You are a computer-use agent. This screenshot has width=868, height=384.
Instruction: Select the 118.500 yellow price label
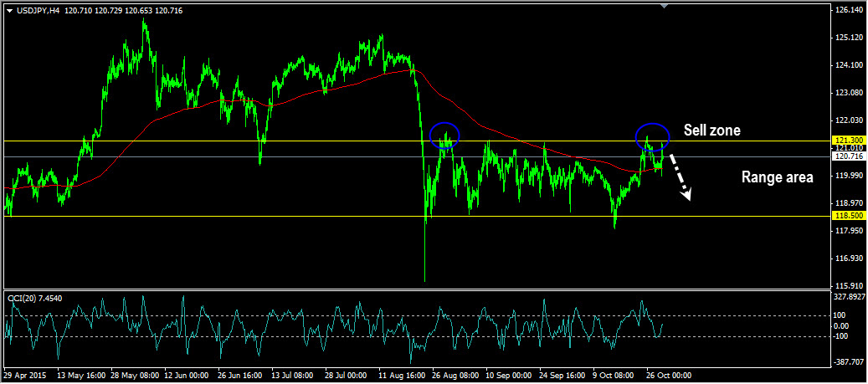click(850, 216)
